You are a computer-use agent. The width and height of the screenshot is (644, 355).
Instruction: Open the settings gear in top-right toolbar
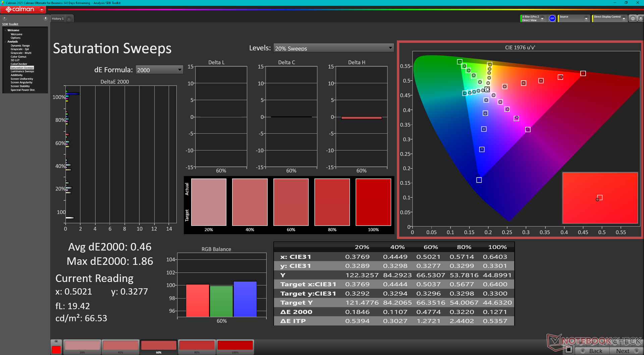[x=633, y=18]
